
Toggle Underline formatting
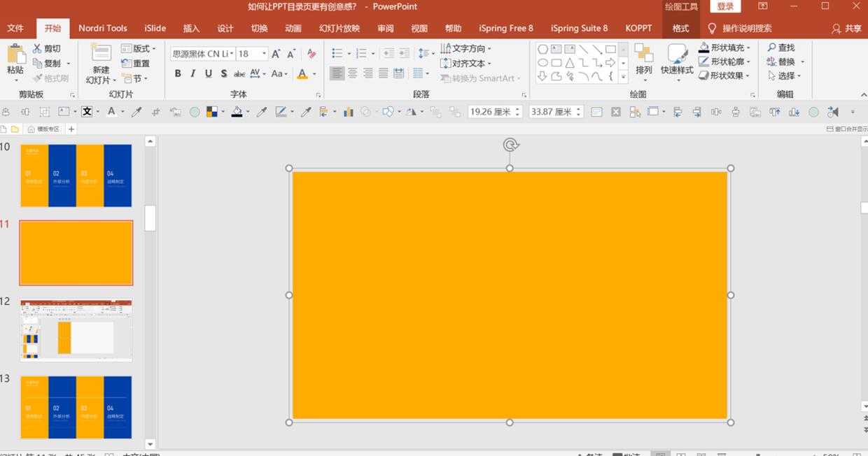pos(209,73)
